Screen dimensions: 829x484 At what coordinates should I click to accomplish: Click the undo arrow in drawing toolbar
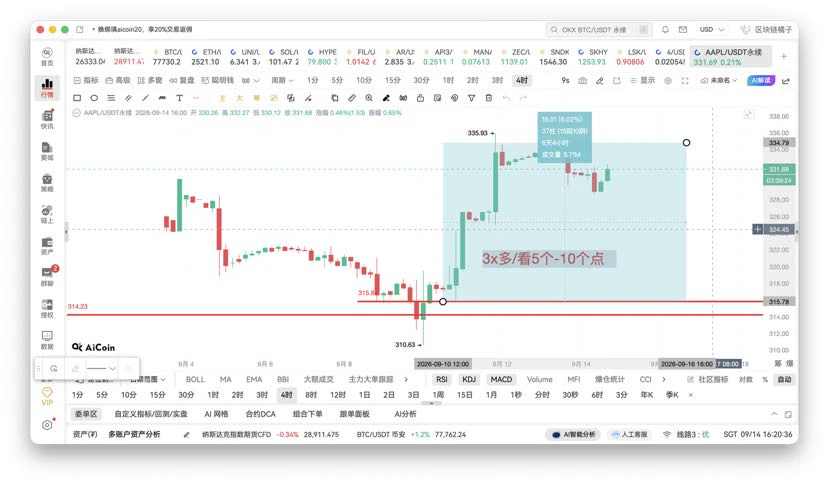click(506, 98)
